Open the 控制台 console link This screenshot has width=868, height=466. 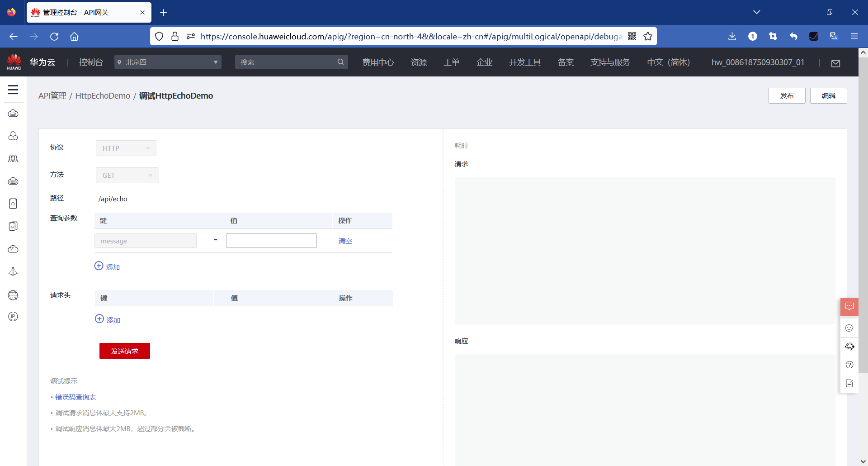91,62
